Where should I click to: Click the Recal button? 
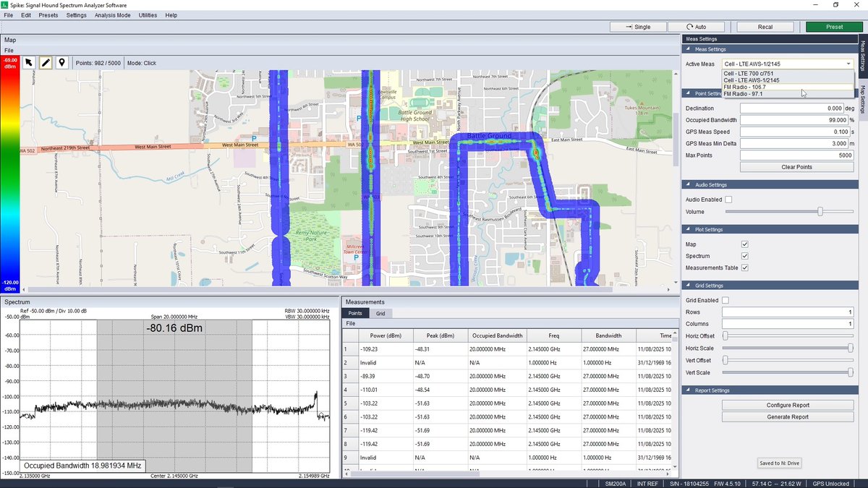pos(765,27)
